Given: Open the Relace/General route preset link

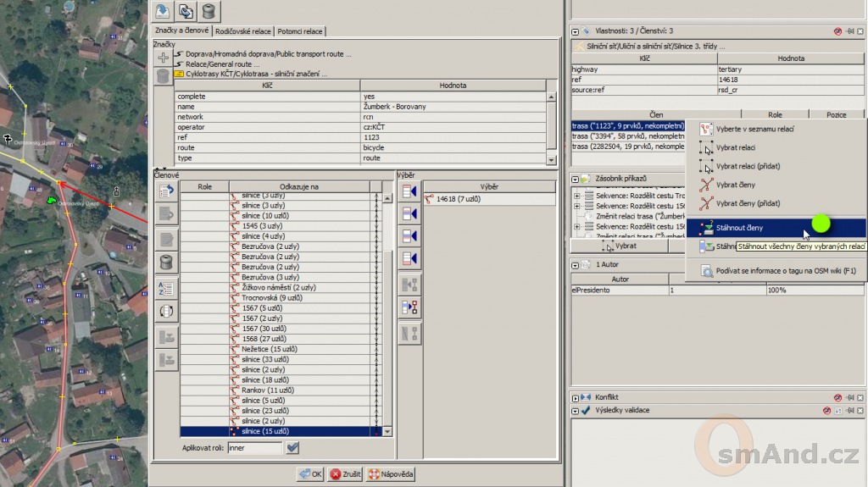Looking at the screenshot, I should point(223,64).
